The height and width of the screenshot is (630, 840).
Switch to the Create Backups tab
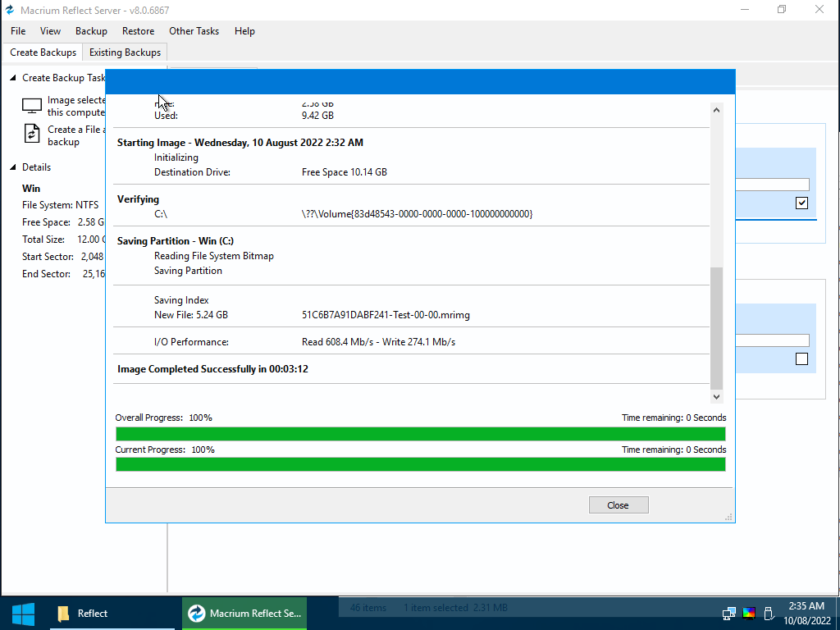pos(43,52)
